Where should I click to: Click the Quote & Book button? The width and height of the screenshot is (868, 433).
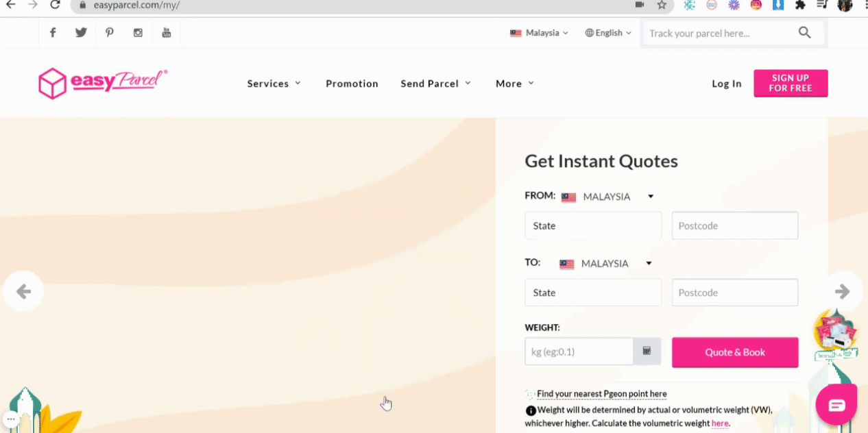click(735, 352)
